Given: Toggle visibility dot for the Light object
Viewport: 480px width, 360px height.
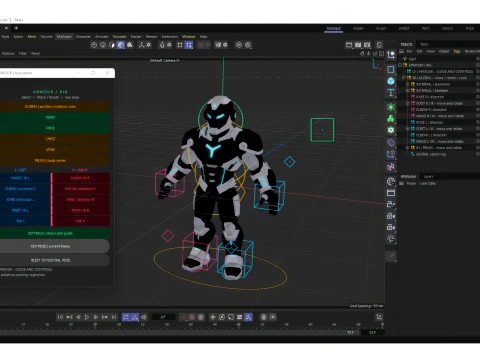Looking at the screenshot, I should [x=477, y=59].
